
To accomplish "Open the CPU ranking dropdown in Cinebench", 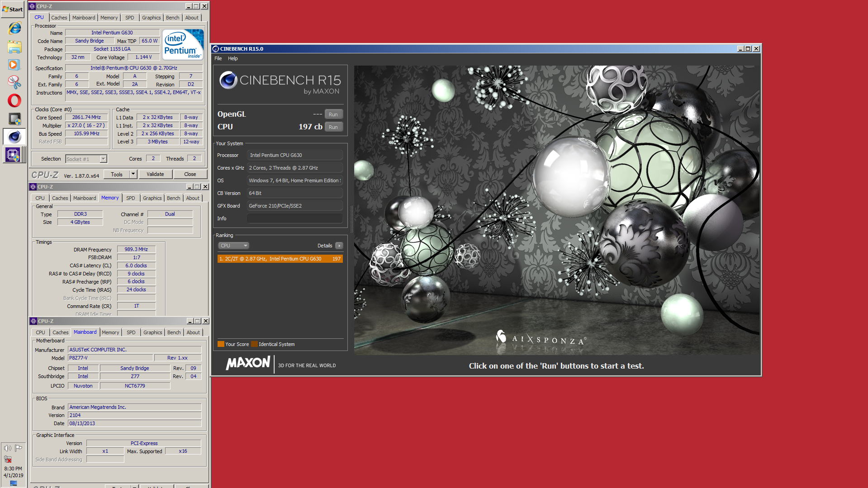I will [233, 246].
